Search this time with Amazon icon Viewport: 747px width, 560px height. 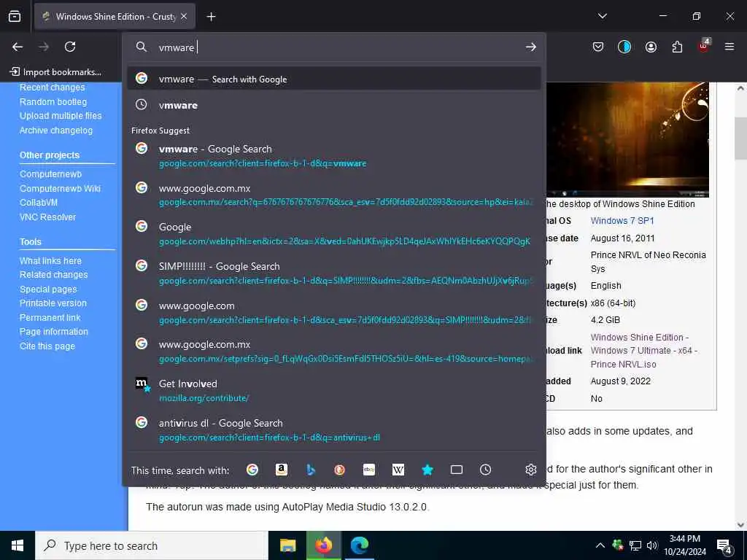(282, 470)
